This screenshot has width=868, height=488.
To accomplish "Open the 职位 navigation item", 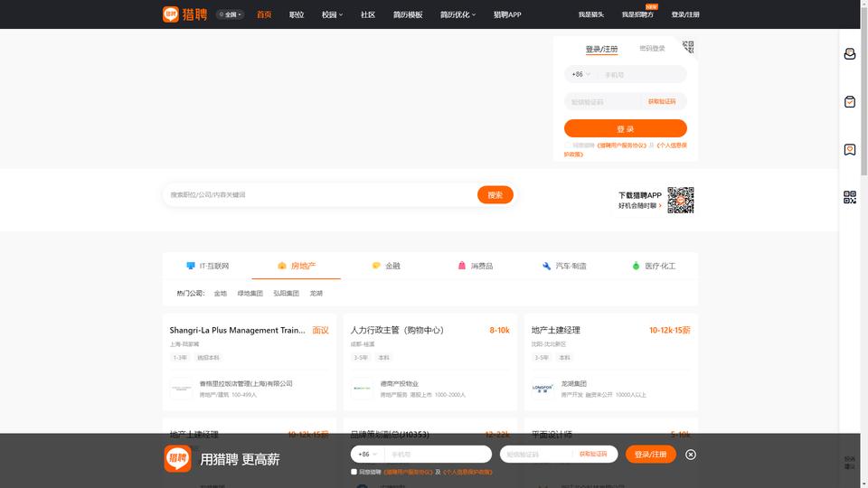I will click(297, 14).
